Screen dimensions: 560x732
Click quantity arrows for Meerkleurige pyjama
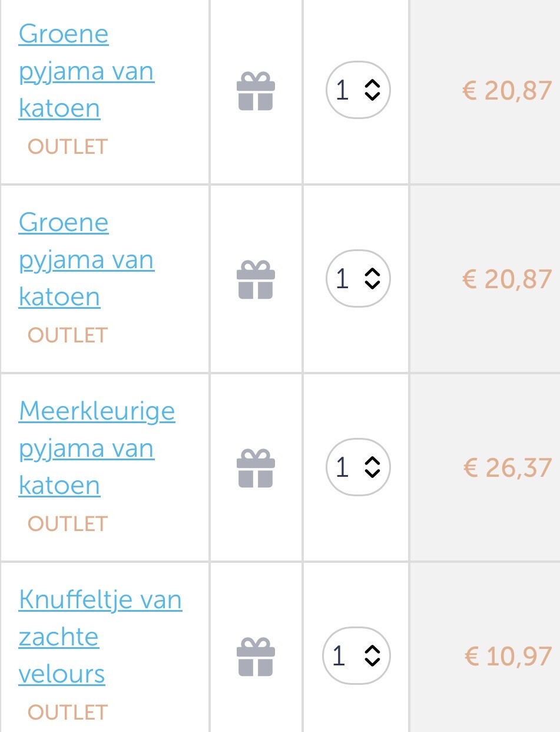pyautogui.click(x=373, y=467)
